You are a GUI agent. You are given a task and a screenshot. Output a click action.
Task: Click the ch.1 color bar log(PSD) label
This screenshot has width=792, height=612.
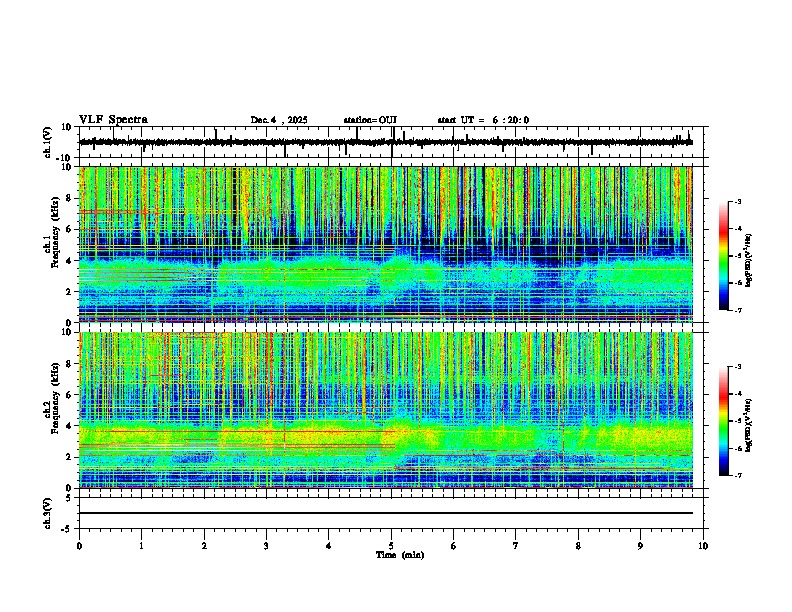tap(748, 260)
